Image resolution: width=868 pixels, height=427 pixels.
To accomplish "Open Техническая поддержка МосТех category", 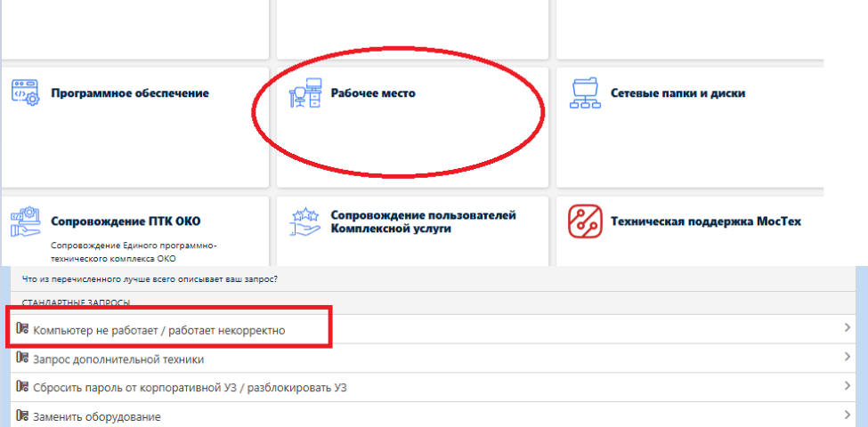I will 706,222.
